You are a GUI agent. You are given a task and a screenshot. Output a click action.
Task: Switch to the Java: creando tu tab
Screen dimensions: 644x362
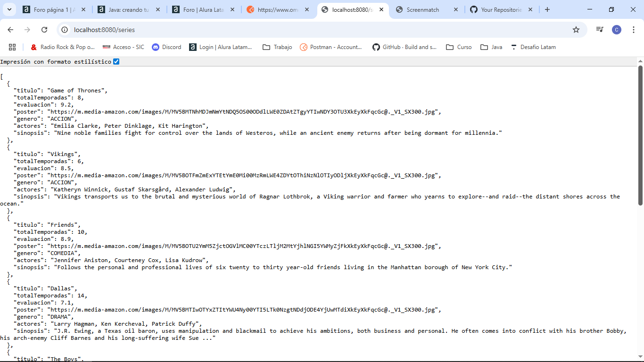click(x=124, y=9)
